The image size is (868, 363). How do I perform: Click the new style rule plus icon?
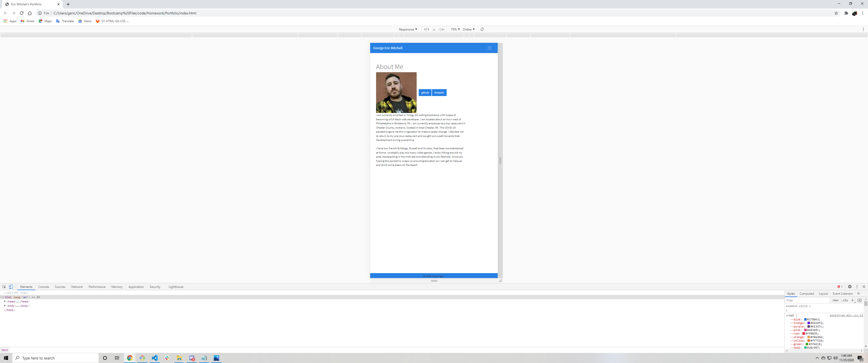[x=853, y=300]
